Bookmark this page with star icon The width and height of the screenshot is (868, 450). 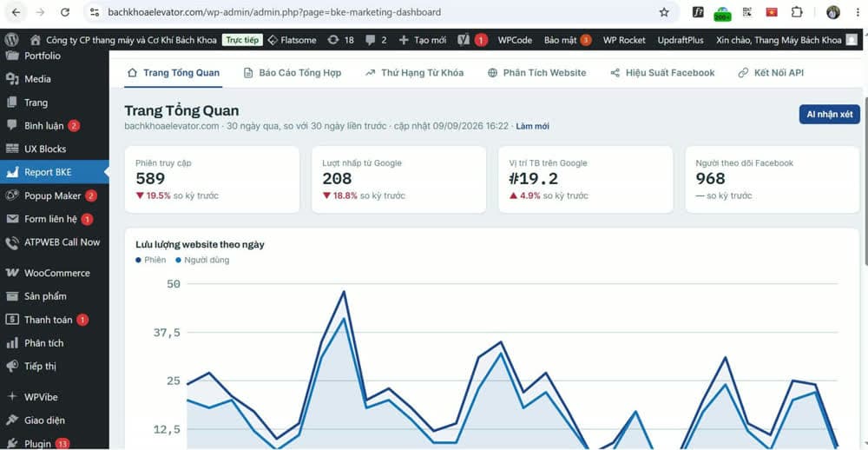tap(664, 12)
